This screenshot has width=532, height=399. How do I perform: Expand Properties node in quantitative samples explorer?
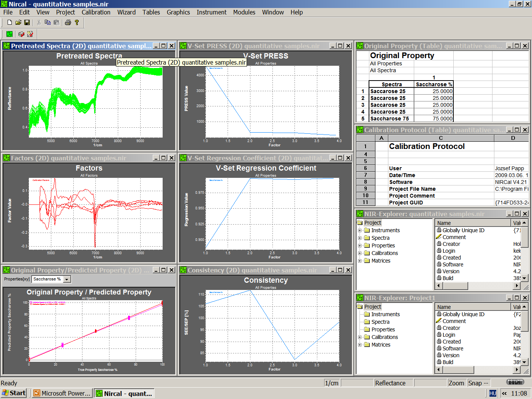click(359, 245)
